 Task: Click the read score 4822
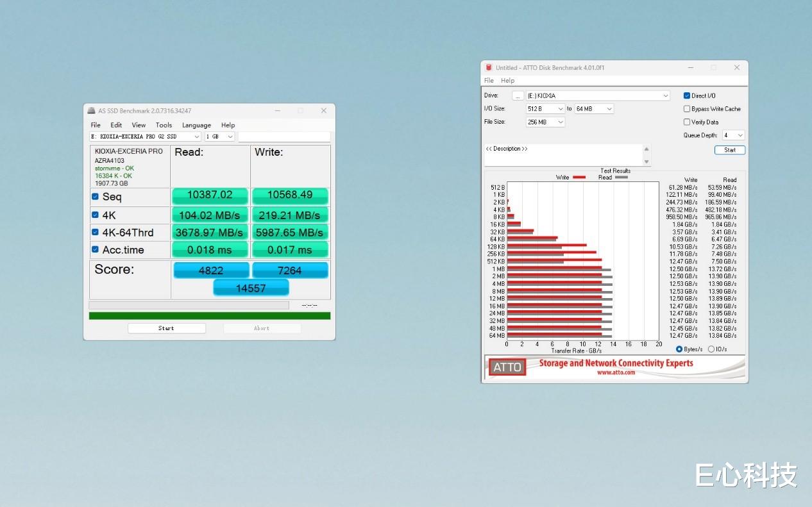(x=211, y=270)
